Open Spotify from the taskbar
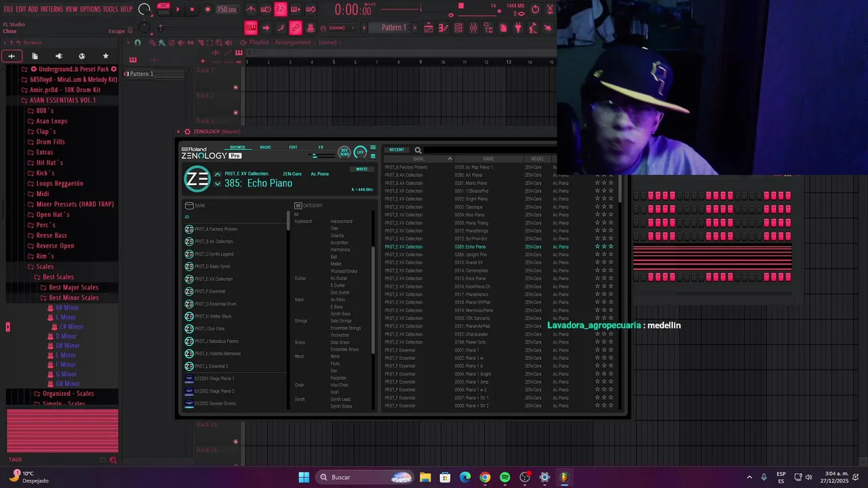The image size is (868, 488). click(505, 477)
